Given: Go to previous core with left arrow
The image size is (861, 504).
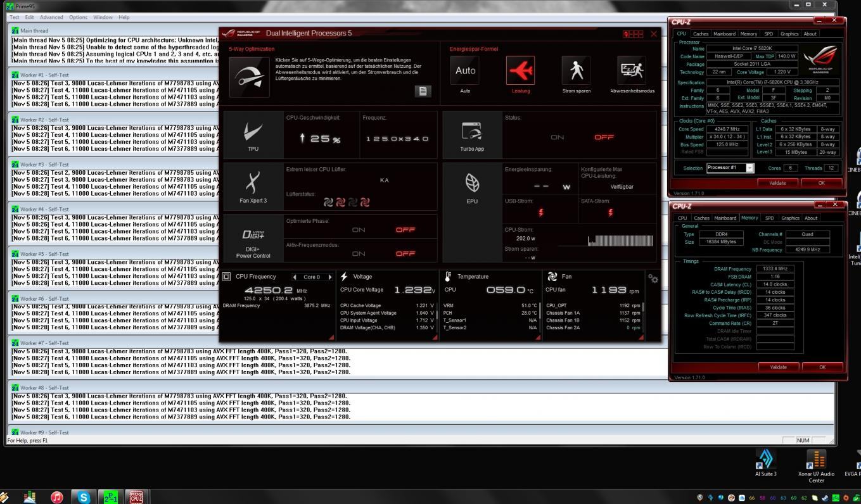Looking at the screenshot, I should pyautogui.click(x=295, y=277).
